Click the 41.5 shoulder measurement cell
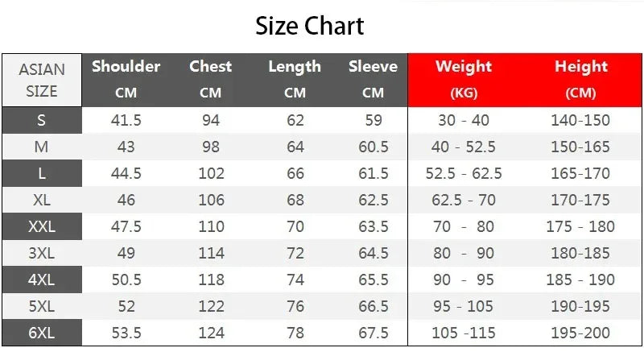Screen dimensions: 644x352 [x=126, y=121]
